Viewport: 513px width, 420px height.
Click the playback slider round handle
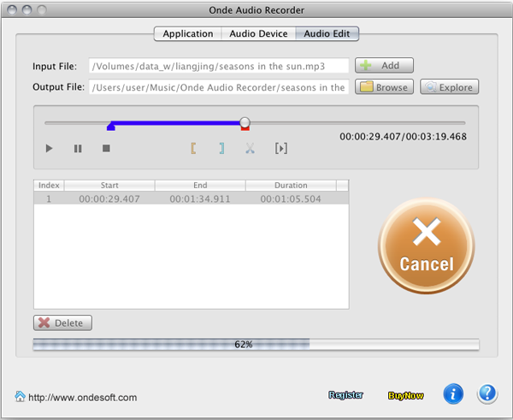245,122
